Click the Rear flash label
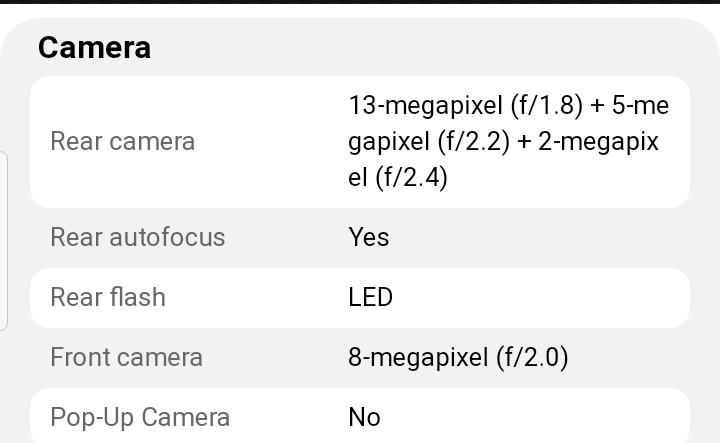This screenshot has width=720, height=443. point(107,297)
